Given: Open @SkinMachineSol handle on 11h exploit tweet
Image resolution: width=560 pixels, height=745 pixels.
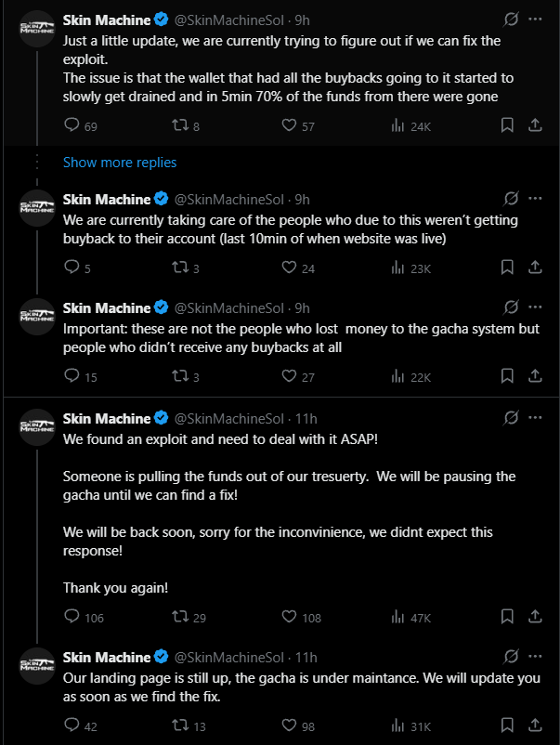Looking at the screenshot, I should click(x=229, y=419).
